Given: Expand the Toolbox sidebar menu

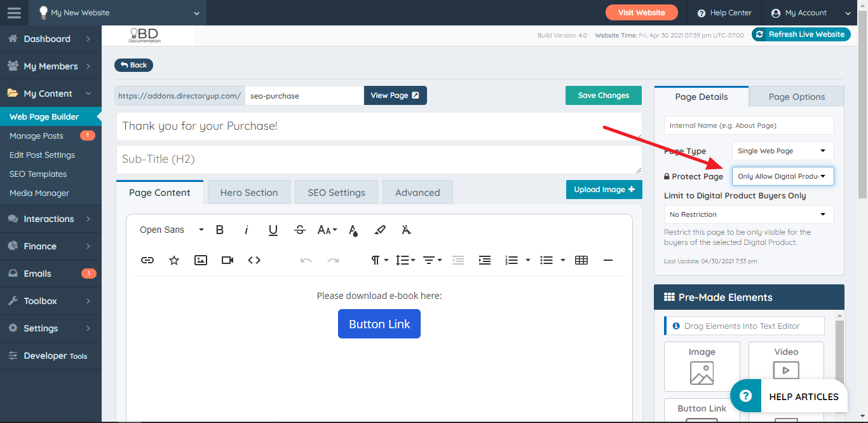Looking at the screenshot, I should [x=51, y=301].
